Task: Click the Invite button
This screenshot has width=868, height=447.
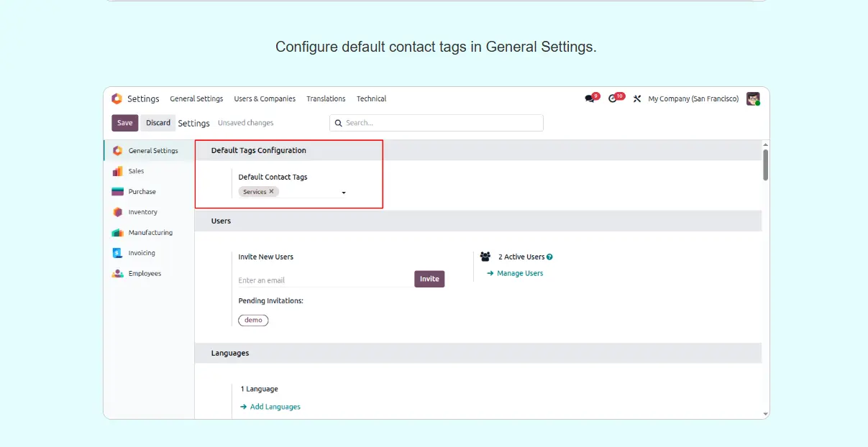Action: pos(429,279)
